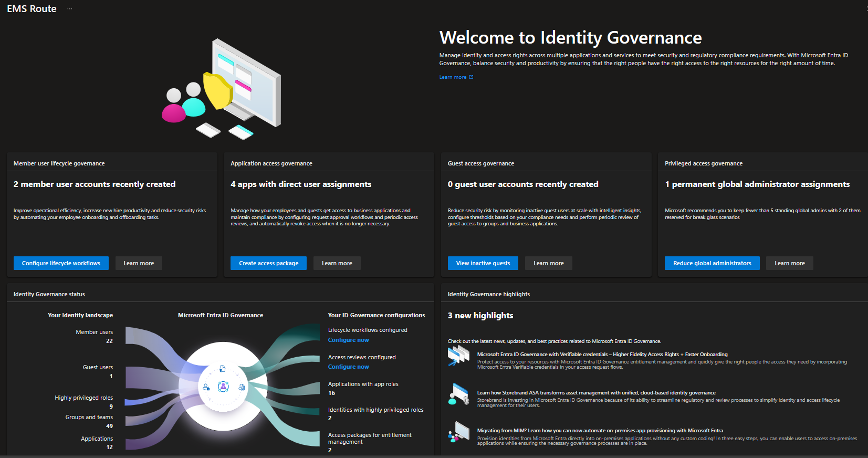Click the external link icon beside Learn more

click(x=471, y=77)
